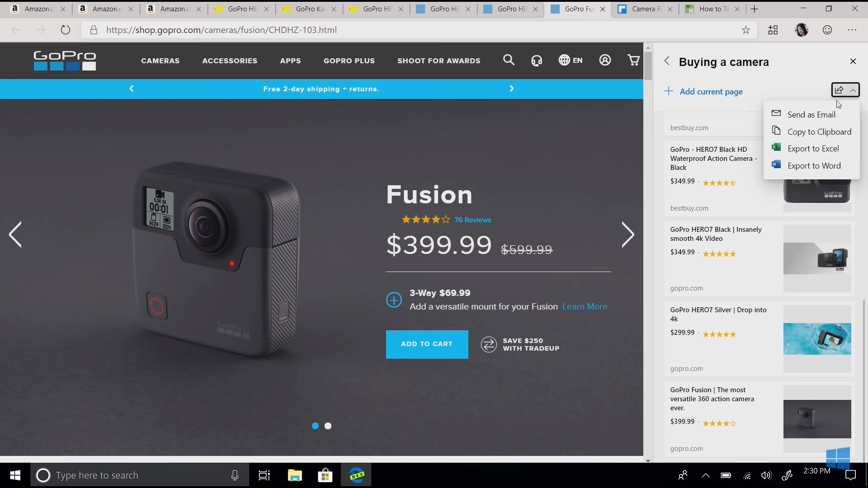Click the ADD TO CART button
This screenshot has width=868, height=488.
coord(427,344)
